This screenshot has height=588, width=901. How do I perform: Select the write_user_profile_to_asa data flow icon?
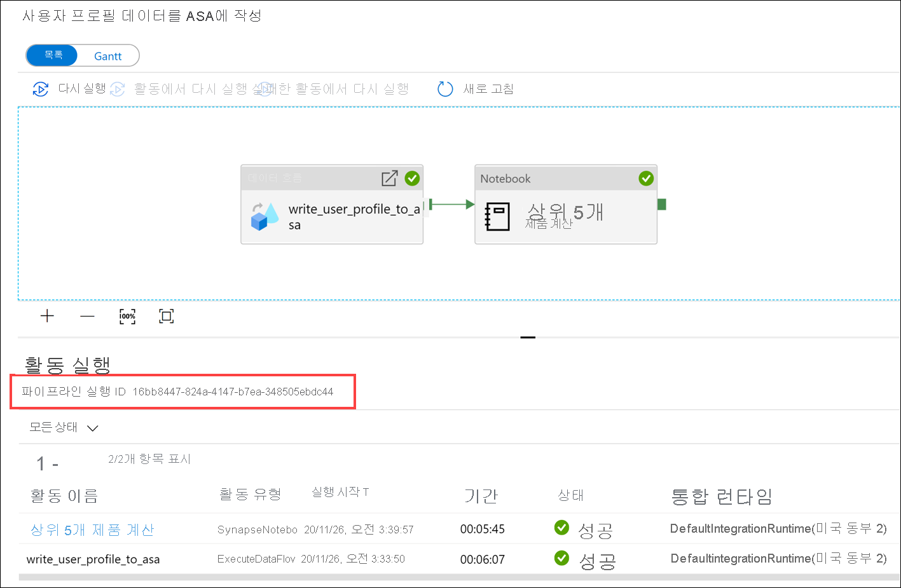point(265,216)
